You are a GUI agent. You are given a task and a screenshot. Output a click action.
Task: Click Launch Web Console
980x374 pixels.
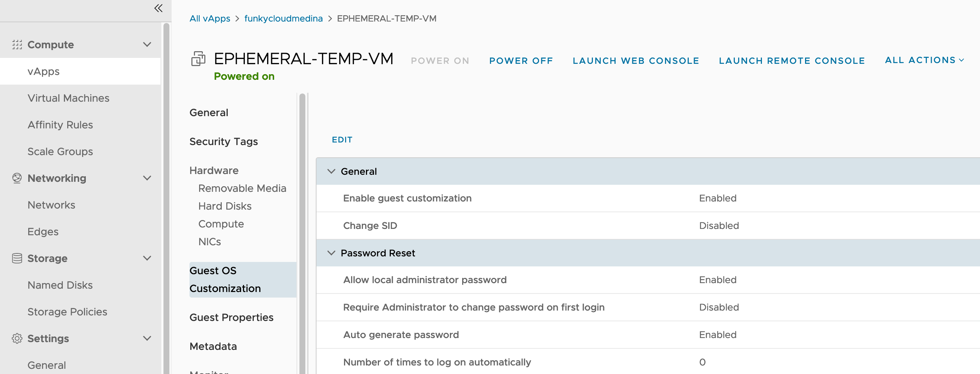[636, 61]
